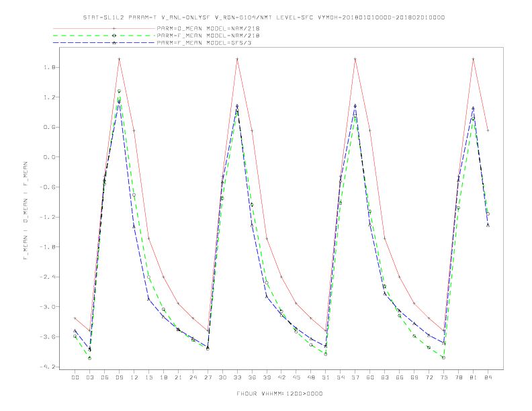Click y-axis tick label -2.4
This screenshot has height=411, width=532.
(48, 277)
